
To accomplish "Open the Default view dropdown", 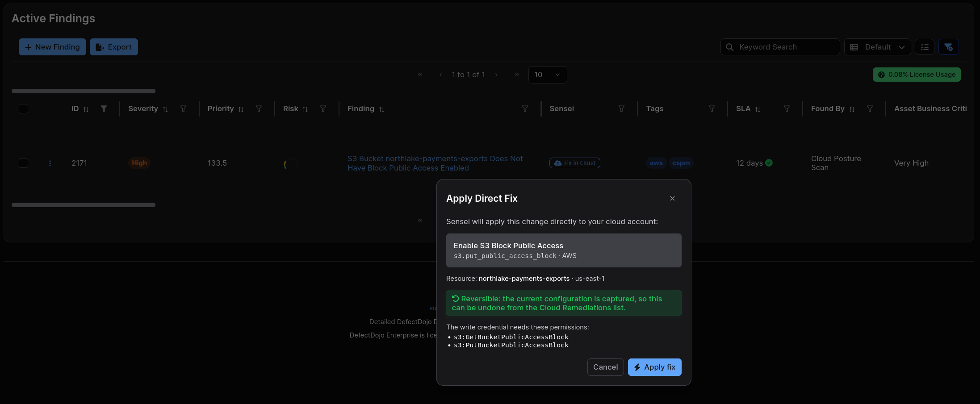I will coord(877,47).
